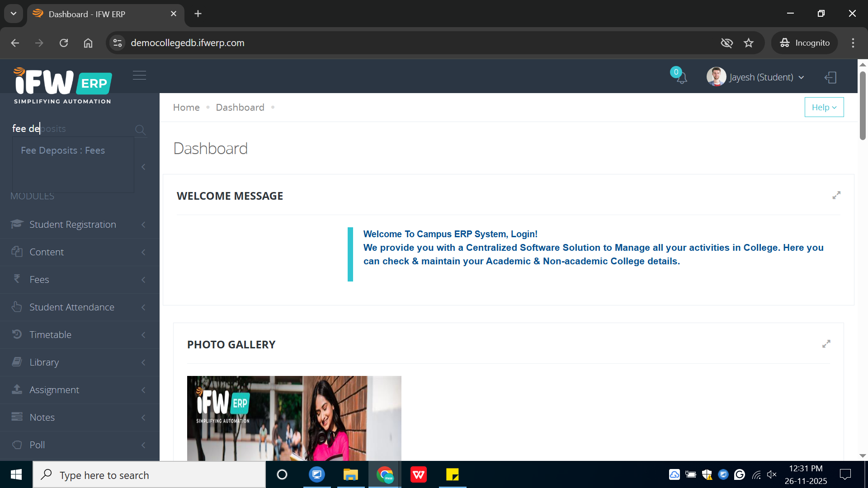Image resolution: width=868 pixels, height=488 pixels.
Task: Open the notifications bell icon
Action: [681, 78]
